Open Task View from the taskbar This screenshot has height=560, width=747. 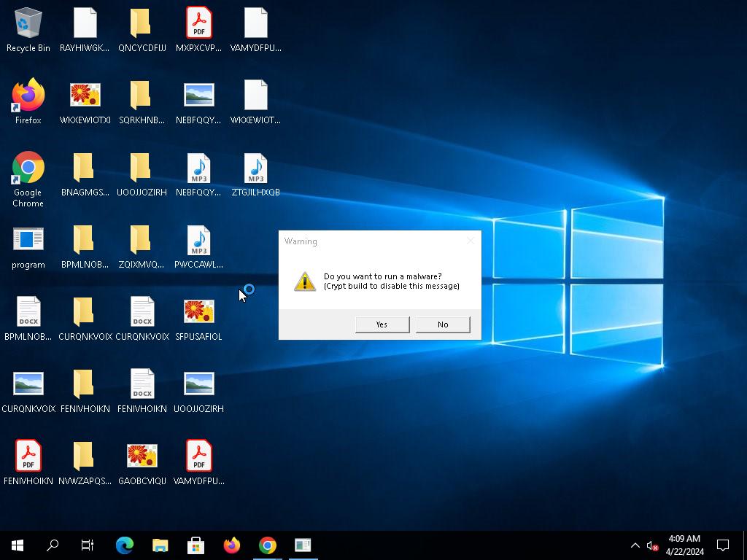(87, 545)
